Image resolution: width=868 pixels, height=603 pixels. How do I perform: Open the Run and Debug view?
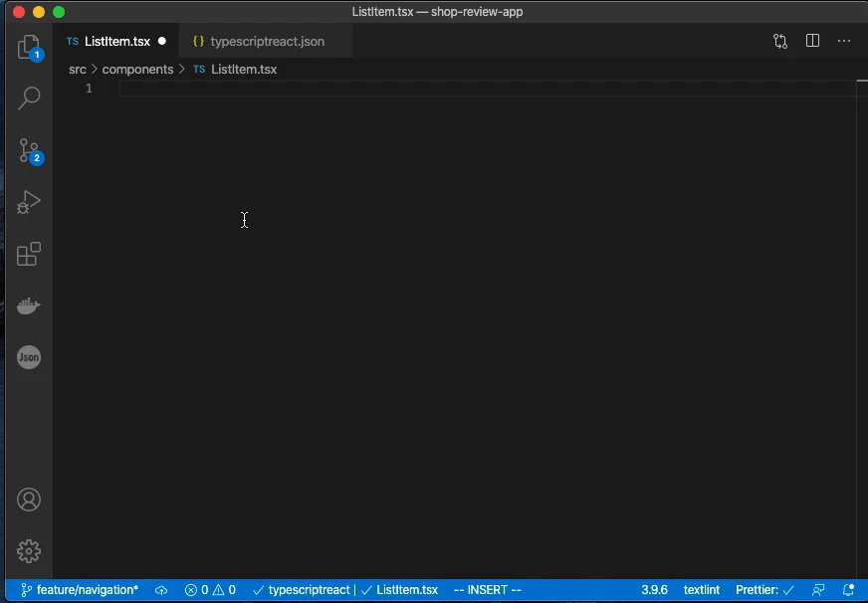29,202
